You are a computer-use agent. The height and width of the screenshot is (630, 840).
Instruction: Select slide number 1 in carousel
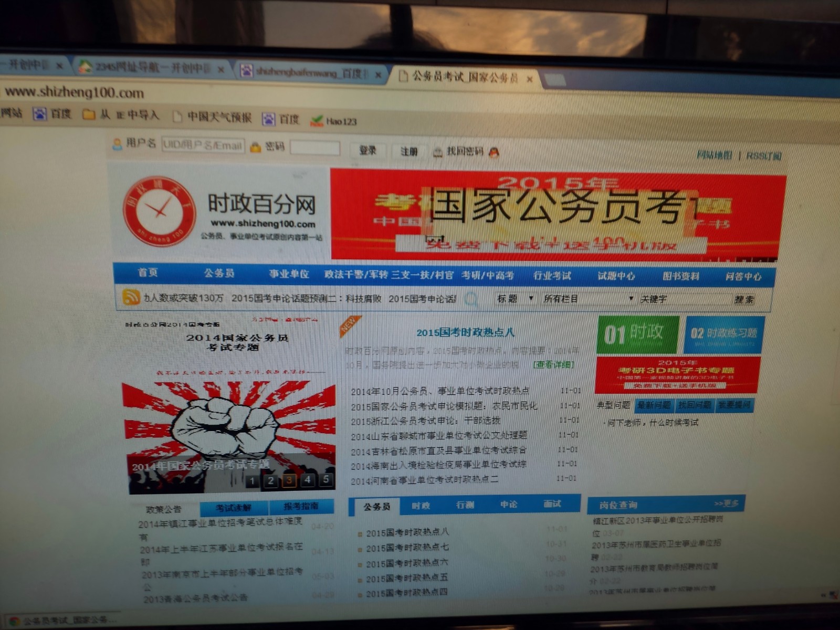[x=253, y=481]
